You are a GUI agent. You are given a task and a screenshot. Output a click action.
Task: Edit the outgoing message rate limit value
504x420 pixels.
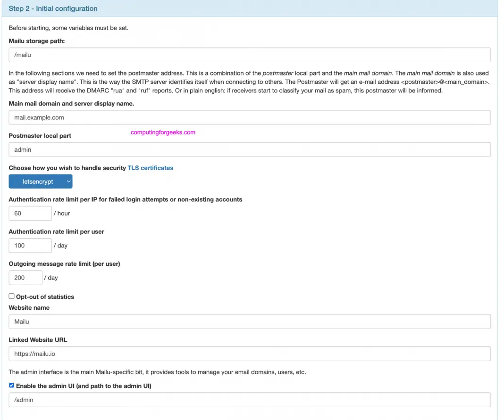coord(25,277)
